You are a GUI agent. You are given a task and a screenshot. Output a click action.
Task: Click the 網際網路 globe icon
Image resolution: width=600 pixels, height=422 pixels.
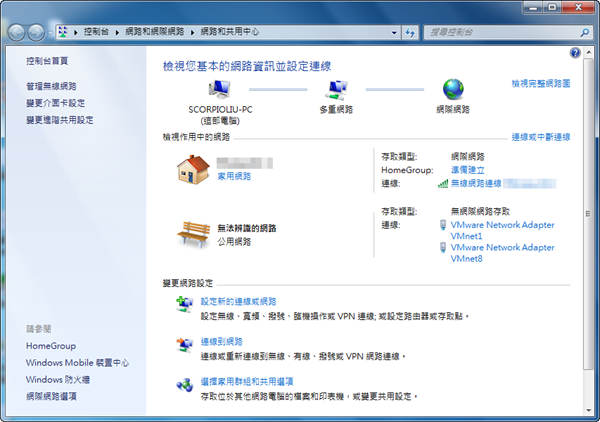pos(453,89)
